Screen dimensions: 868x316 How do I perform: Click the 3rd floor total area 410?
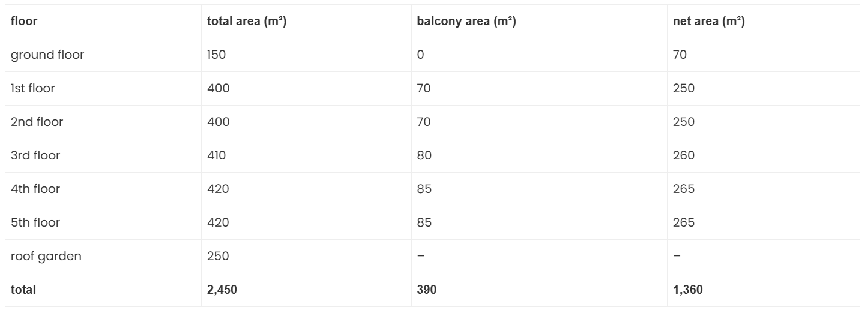click(x=217, y=156)
